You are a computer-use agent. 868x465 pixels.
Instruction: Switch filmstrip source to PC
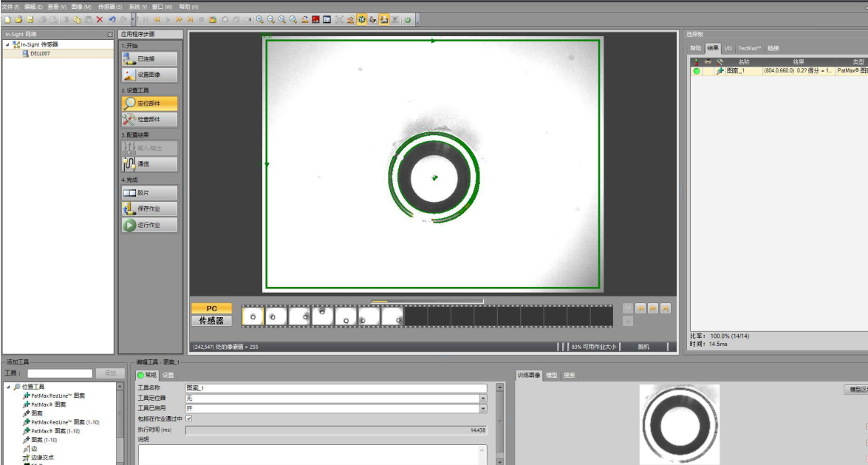(x=211, y=308)
